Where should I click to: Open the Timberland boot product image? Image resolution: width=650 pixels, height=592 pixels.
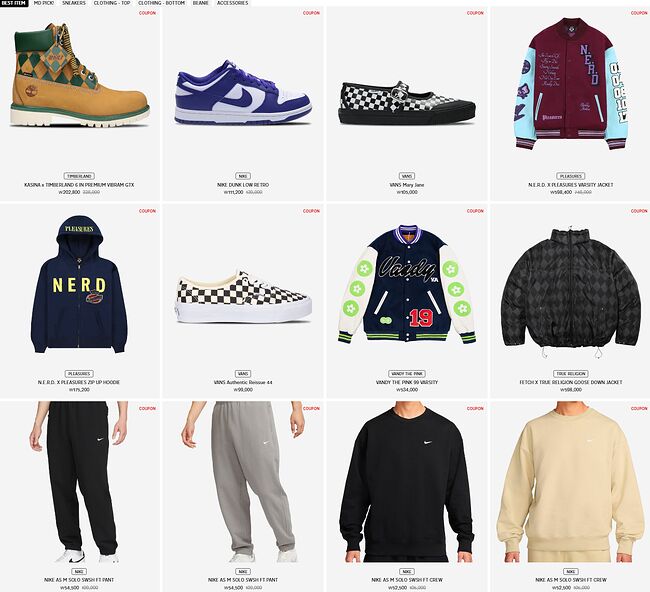click(80, 75)
